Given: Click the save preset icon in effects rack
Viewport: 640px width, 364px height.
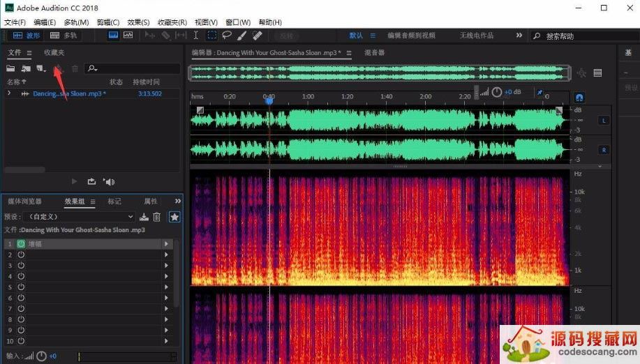Looking at the screenshot, I should 144,217.
